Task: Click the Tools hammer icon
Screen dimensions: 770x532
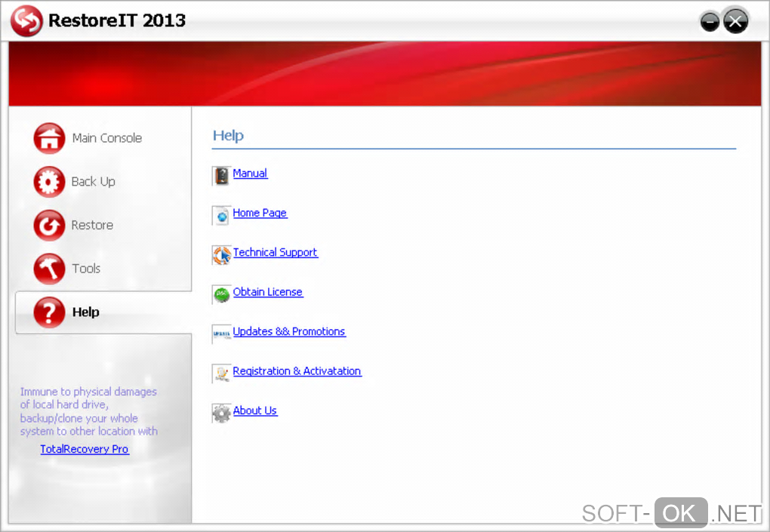Action: pos(49,269)
